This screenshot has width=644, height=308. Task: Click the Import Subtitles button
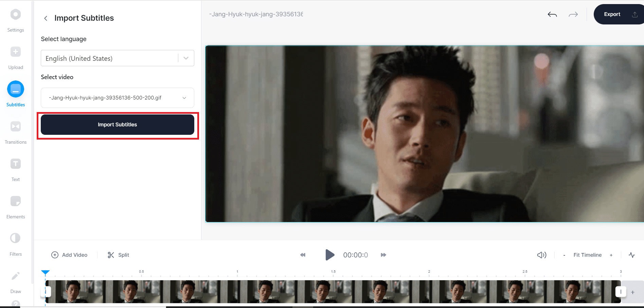pyautogui.click(x=117, y=124)
